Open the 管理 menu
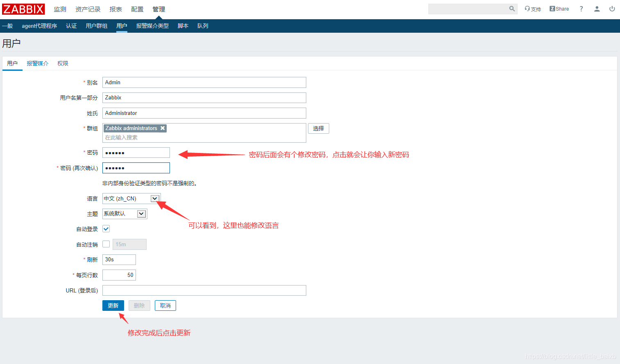The height and width of the screenshot is (364, 620). click(x=159, y=9)
